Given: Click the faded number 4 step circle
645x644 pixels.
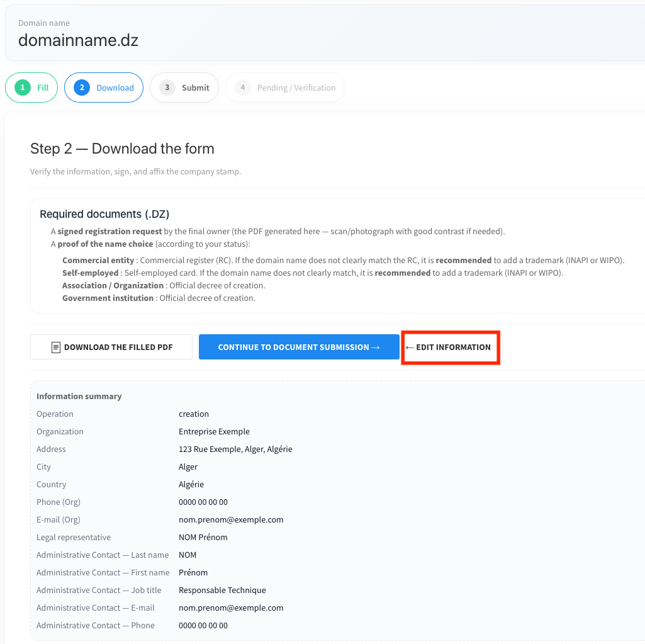Looking at the screenshot, I should 243,88.
